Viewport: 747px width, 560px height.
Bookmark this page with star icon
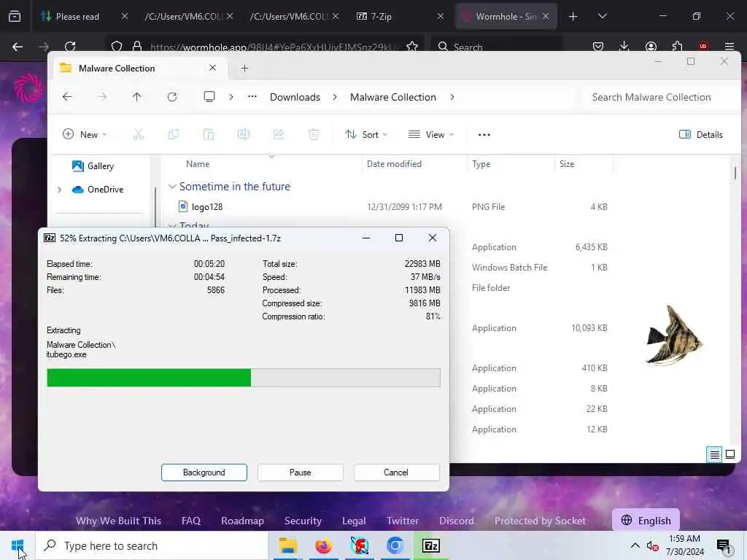point(412,47)
